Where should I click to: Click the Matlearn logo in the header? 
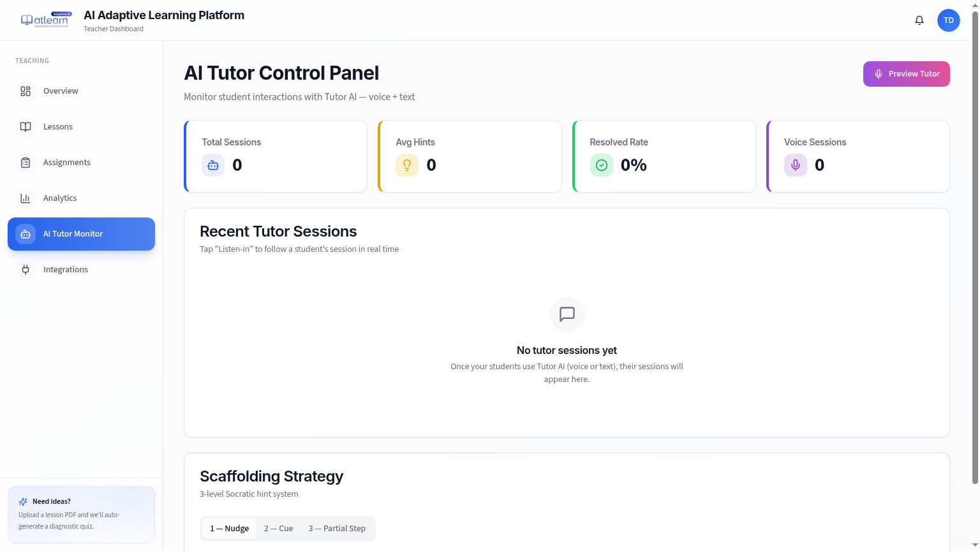point(47,20)
